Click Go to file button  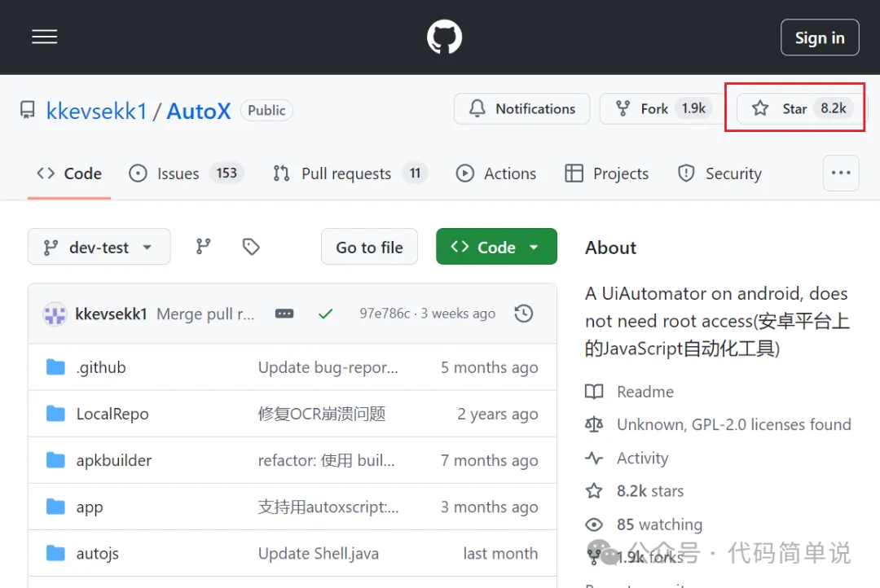tap(369, 247)
